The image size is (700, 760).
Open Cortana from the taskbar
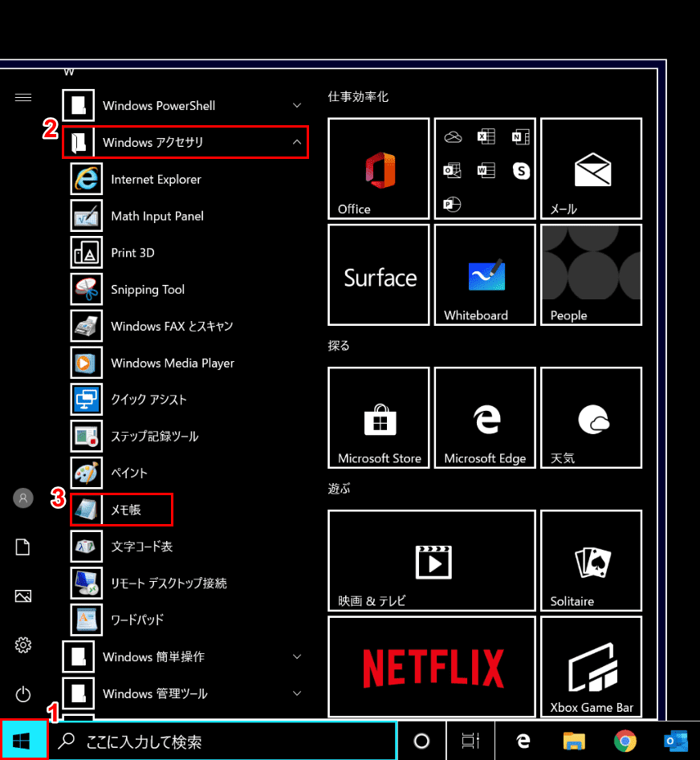coord(421,741)
